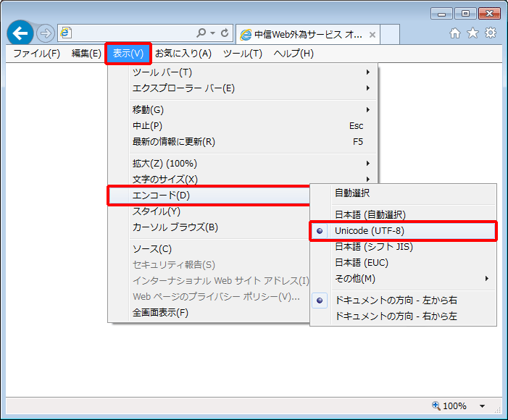Go to the Home page icon
508x420 pixels.
tap(455, 33)
